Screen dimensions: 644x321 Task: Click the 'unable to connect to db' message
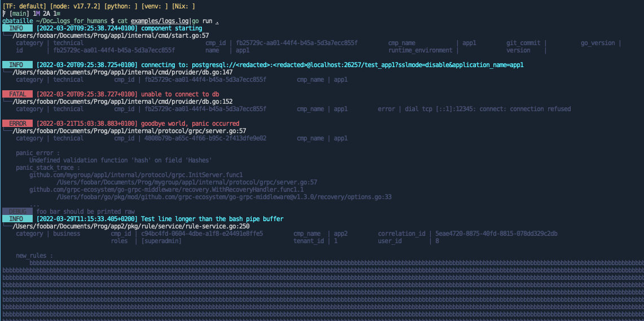(x=180, y=94)
